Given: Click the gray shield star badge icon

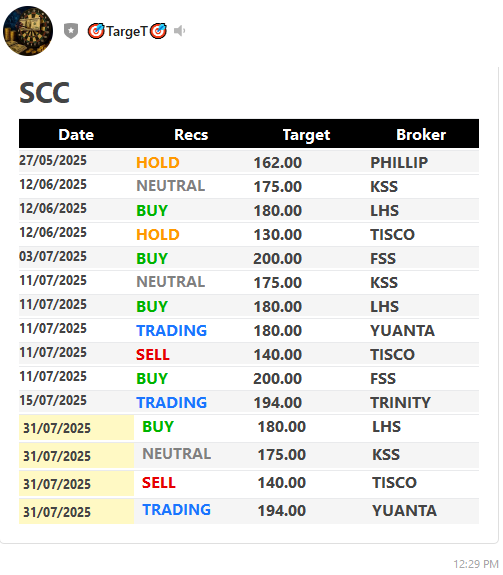Looking at the screenshot, I should [71, 31].
